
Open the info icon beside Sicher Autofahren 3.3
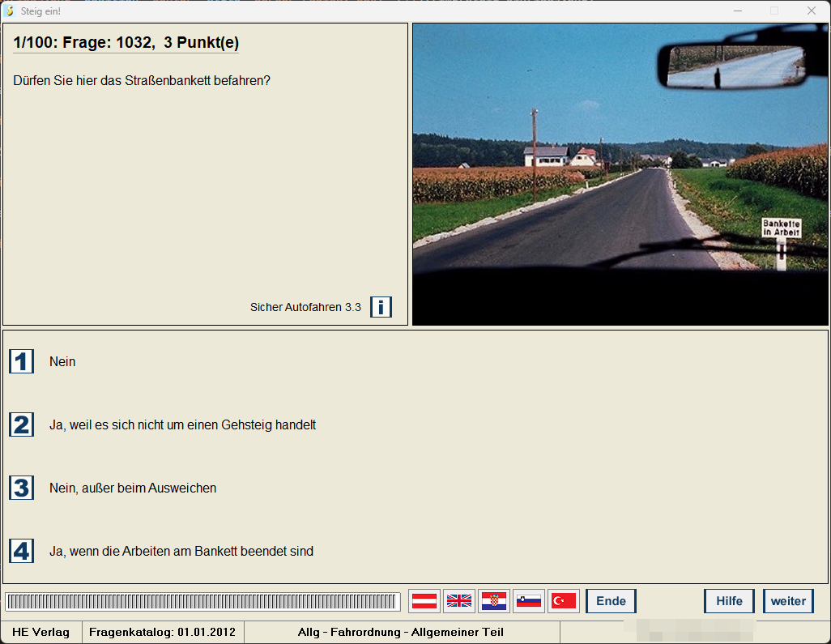[x=381, y=307]
